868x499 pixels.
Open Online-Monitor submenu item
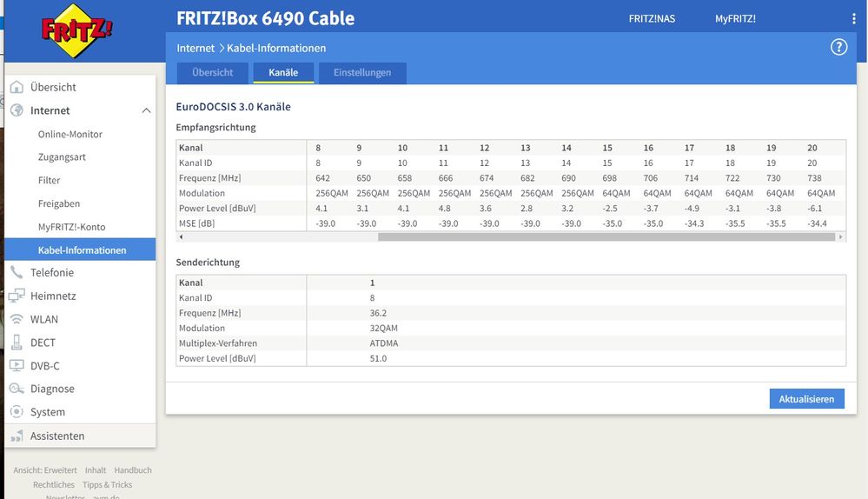[70, 134]
